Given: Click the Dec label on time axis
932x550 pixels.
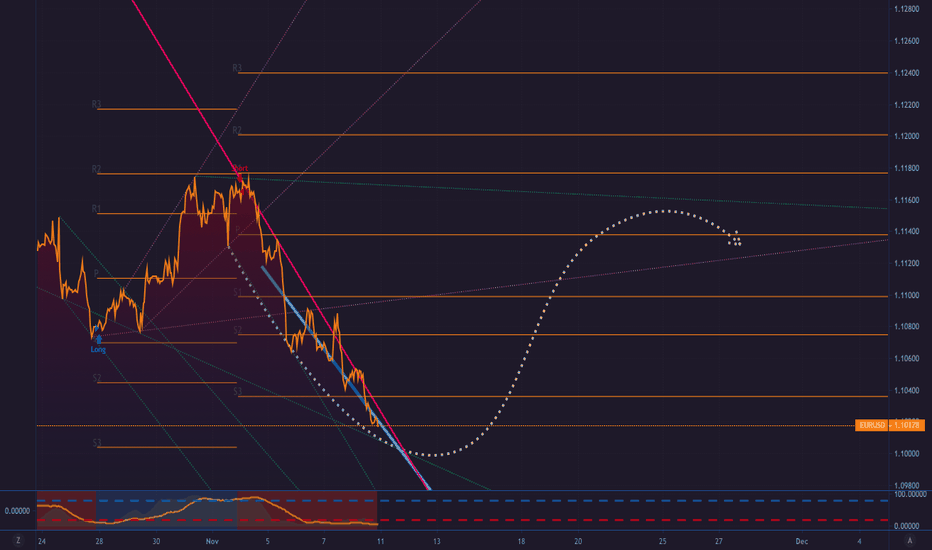Looking at the screenshot, I should pos(802,541).
